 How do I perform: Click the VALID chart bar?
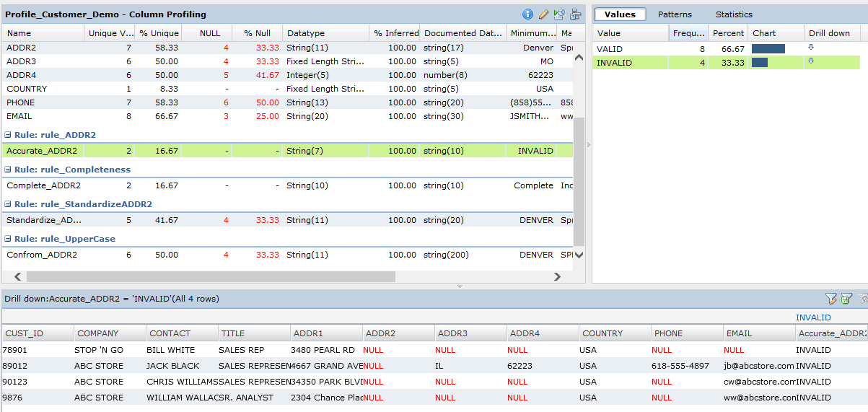coord(768,48)
